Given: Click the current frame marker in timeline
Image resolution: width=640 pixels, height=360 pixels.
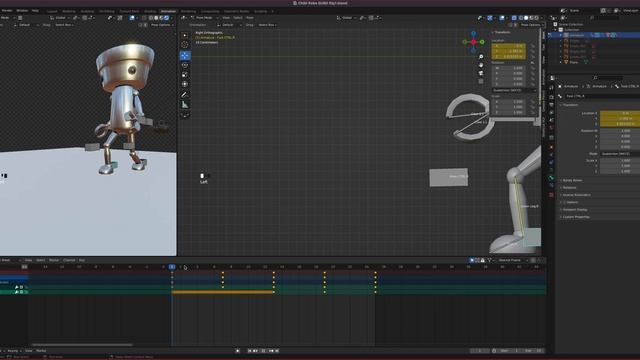Looking at the screenshot, I should click(172, 267).
